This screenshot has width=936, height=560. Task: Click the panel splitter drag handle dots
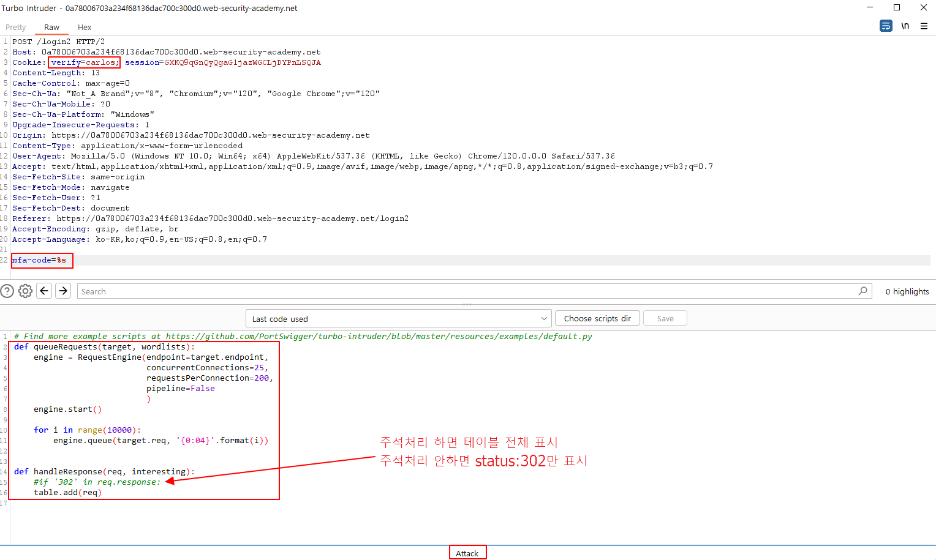tap(467, 304)
